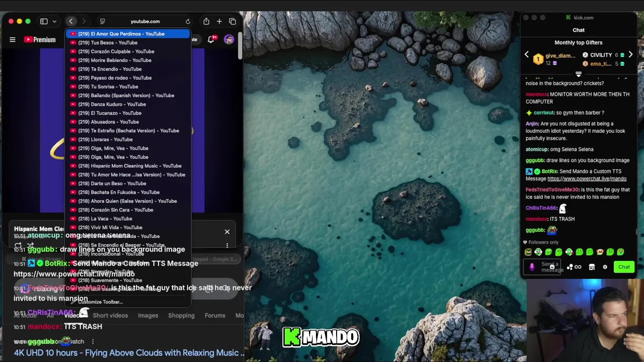Select history entry Ta Encendio
This screenshot has width=644, height=362.
pos(128,69)
